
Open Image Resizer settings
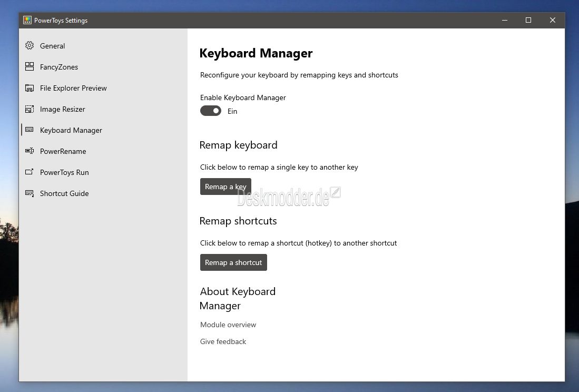pos(103,109)
